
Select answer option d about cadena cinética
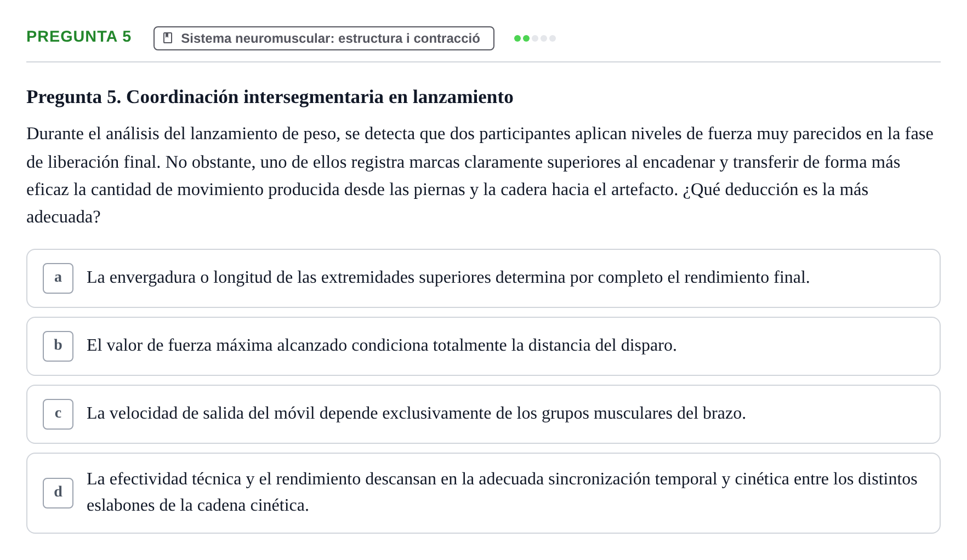tap(484, 493)
